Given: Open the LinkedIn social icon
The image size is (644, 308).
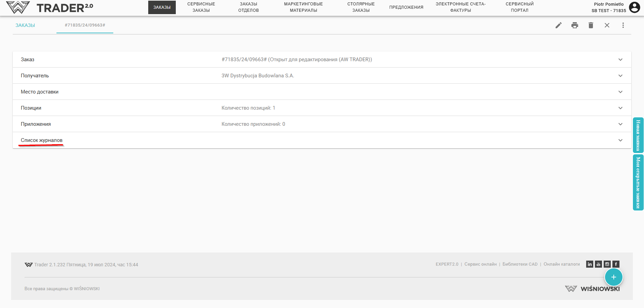Looking at the screenshot, I should tap(590, 264).
